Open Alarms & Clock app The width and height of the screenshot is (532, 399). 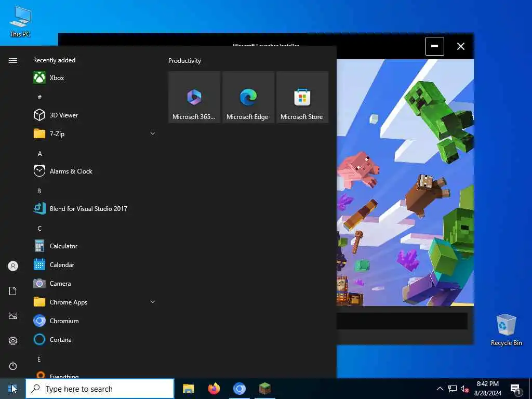(95, 171)
